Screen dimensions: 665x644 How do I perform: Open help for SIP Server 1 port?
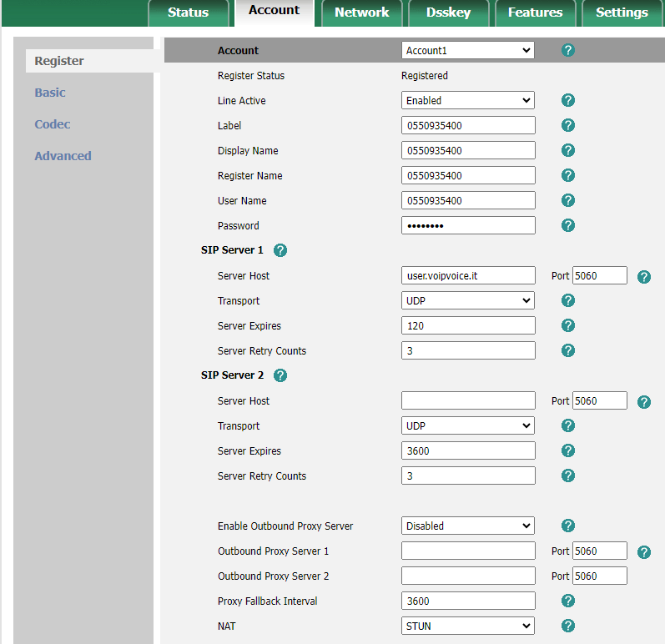pyautogui.click(x=644, y=277)
